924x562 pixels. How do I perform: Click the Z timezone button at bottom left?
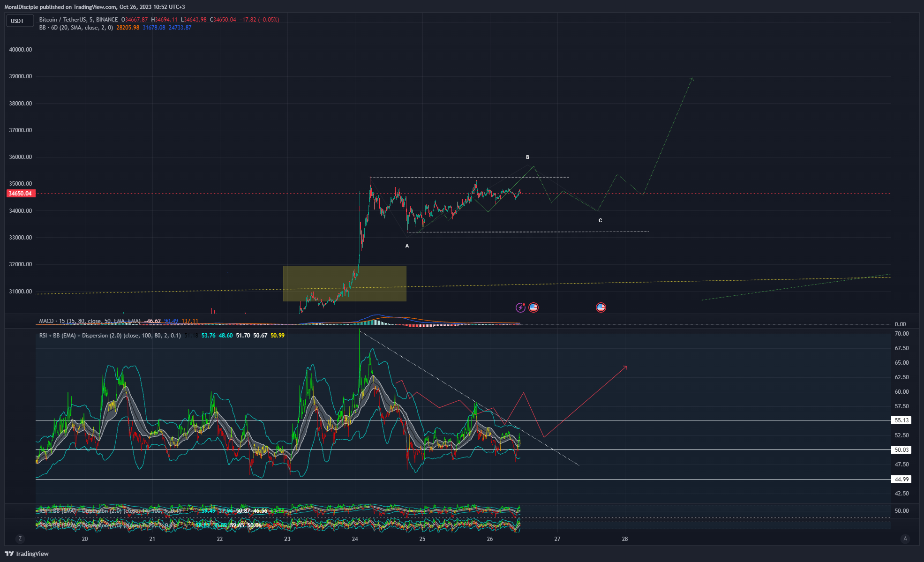click(20, 539)
